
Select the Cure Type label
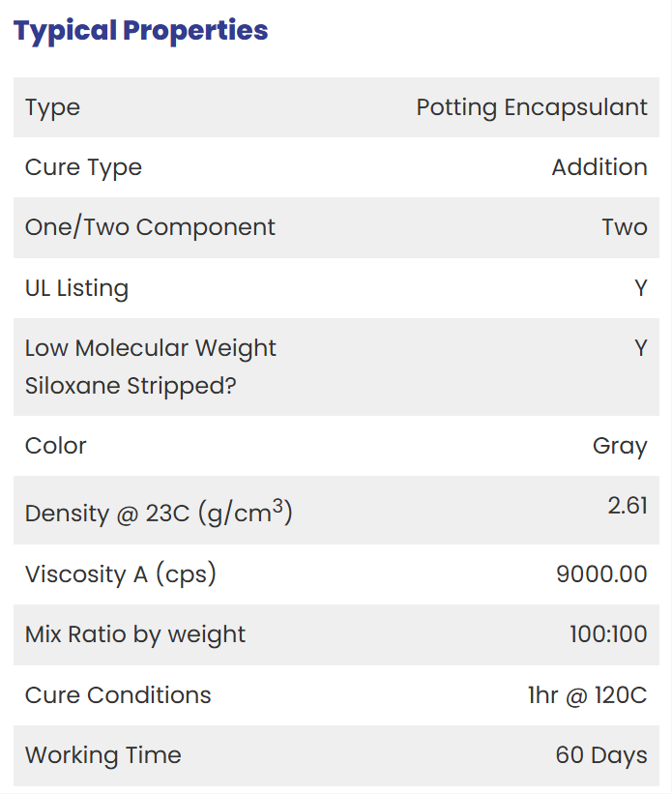click(x=83, y=167)
